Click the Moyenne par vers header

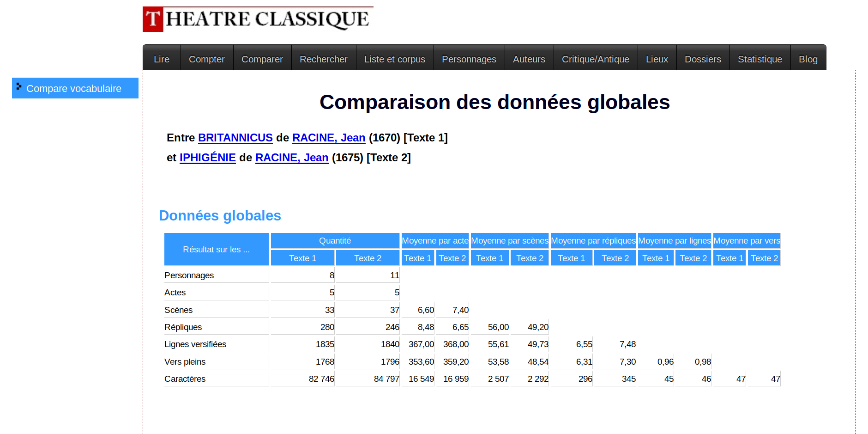point(747,240)
